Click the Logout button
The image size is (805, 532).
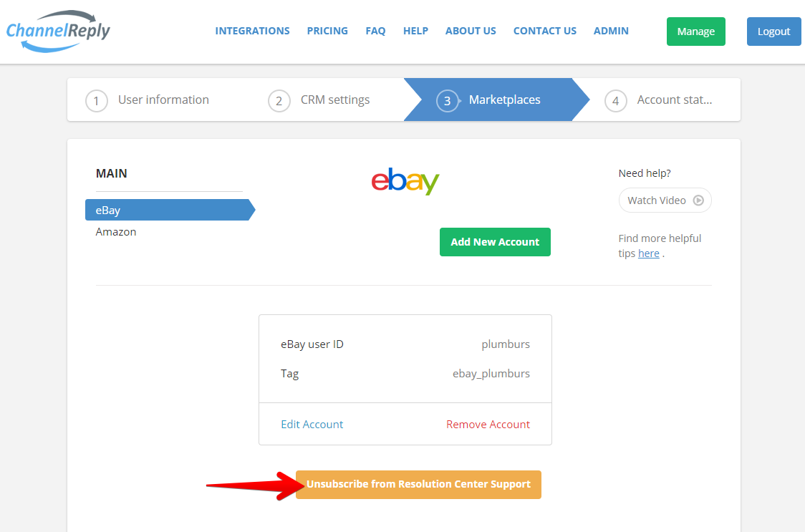coord(773,32)
